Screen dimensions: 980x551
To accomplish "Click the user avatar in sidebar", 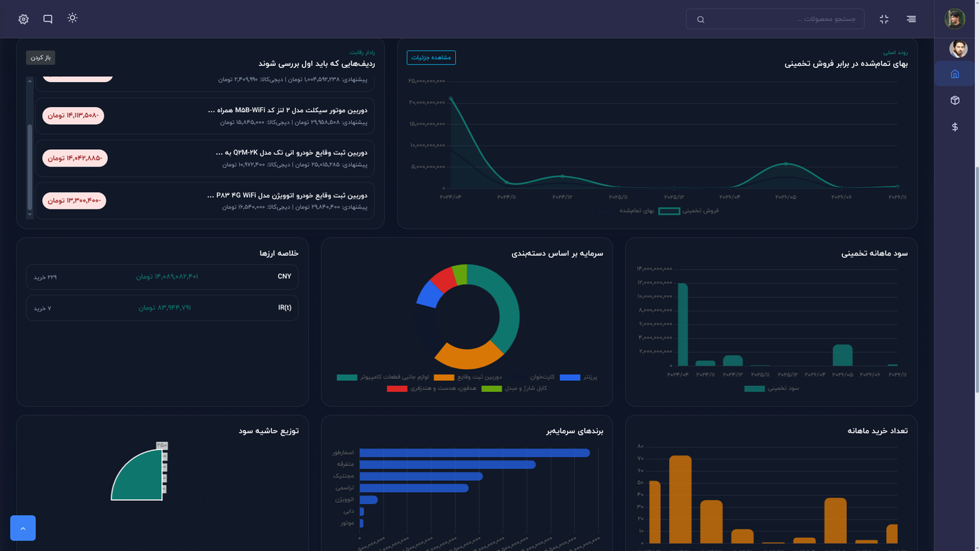I will pyautogui.click(x=958, y=48).
